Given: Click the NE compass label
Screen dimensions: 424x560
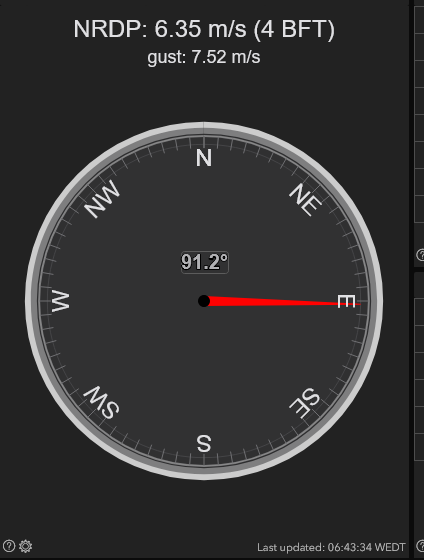Looking at the screenshot, I should [x=305, y=200].
